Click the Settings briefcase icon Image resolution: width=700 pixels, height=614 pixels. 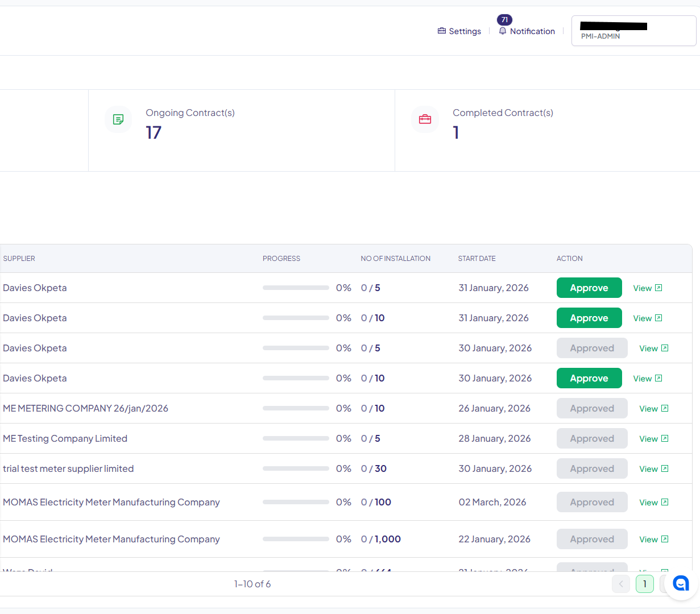point(442,31)
